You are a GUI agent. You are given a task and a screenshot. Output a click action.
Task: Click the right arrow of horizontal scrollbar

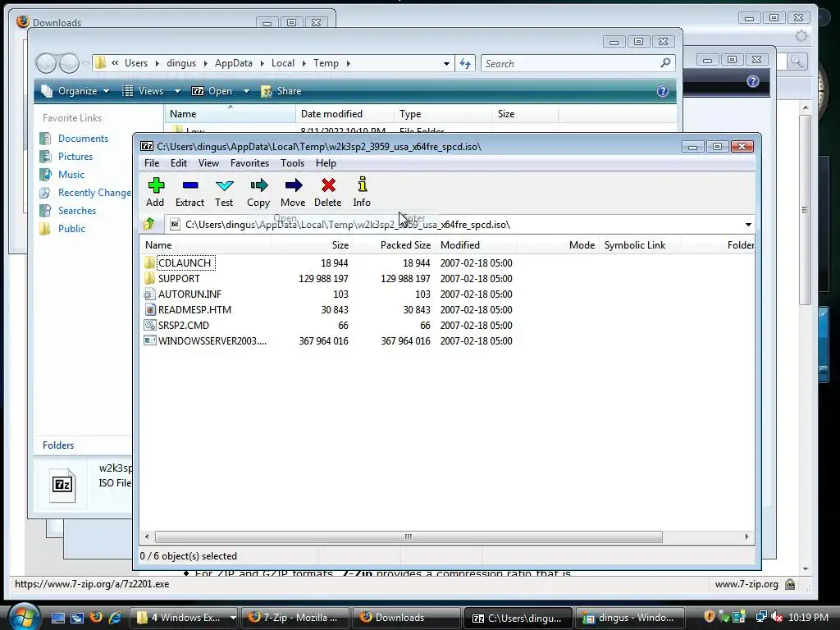(746, 536)
